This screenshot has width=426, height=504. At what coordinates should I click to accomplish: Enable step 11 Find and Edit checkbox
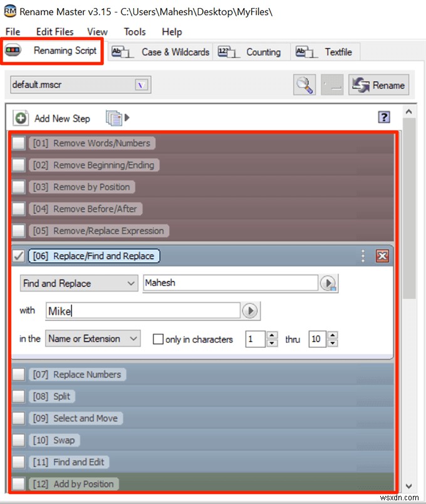click(x=19, y=462)
